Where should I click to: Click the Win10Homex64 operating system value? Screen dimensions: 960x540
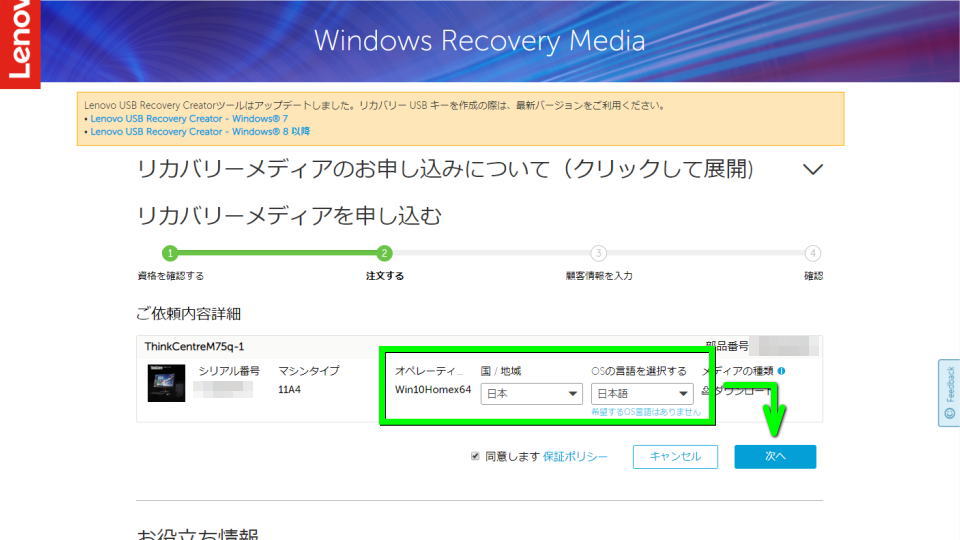pos(433,389)
